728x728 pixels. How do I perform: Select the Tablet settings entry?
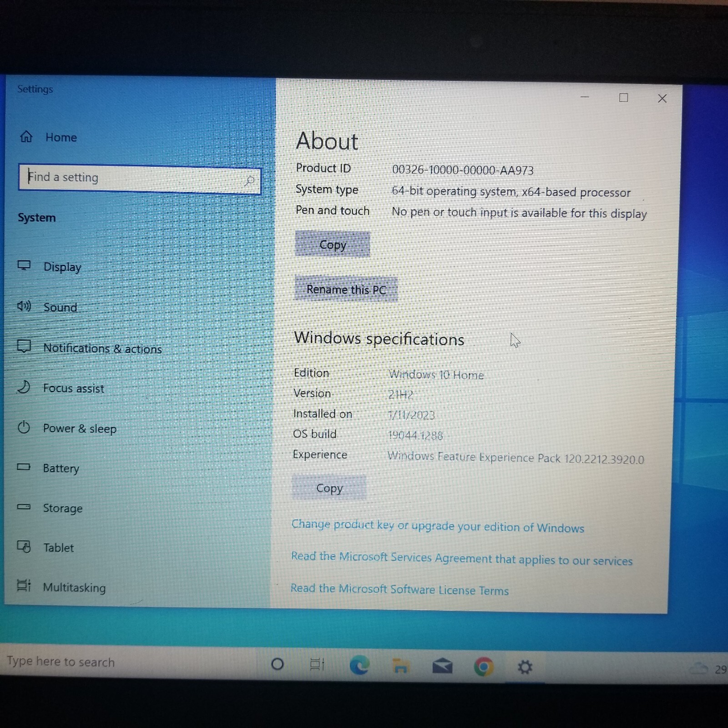point(58,548)
